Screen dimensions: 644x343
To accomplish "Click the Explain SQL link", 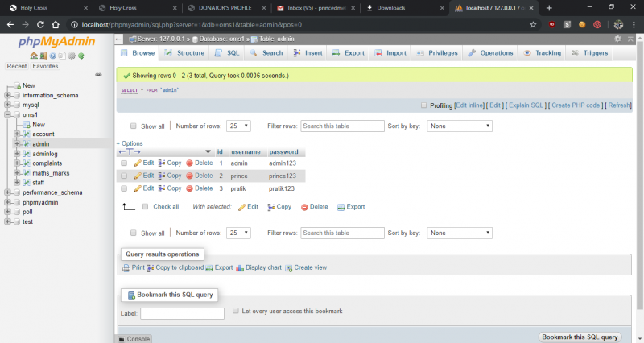I will 526,105.
